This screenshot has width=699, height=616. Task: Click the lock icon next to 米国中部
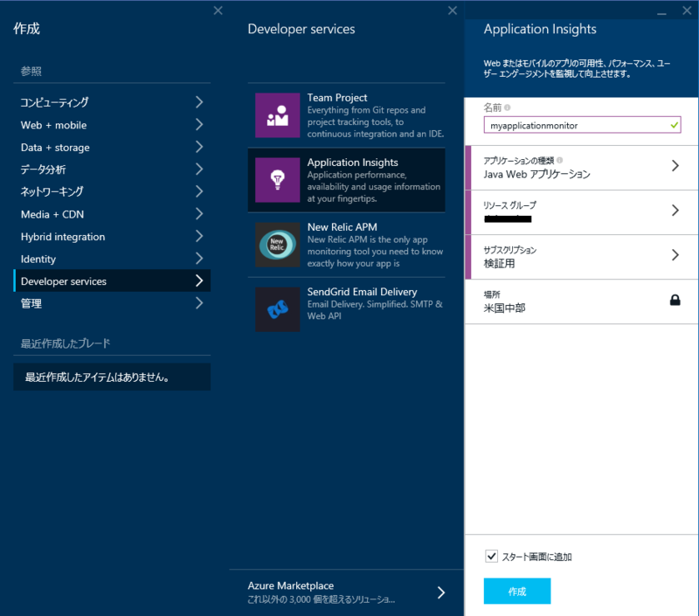(675, 300)
